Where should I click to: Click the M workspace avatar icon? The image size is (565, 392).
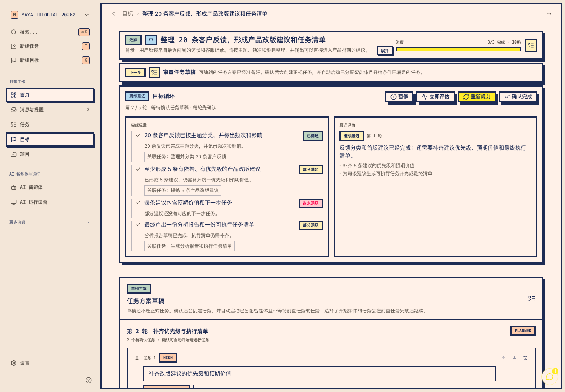click(15, 15)
